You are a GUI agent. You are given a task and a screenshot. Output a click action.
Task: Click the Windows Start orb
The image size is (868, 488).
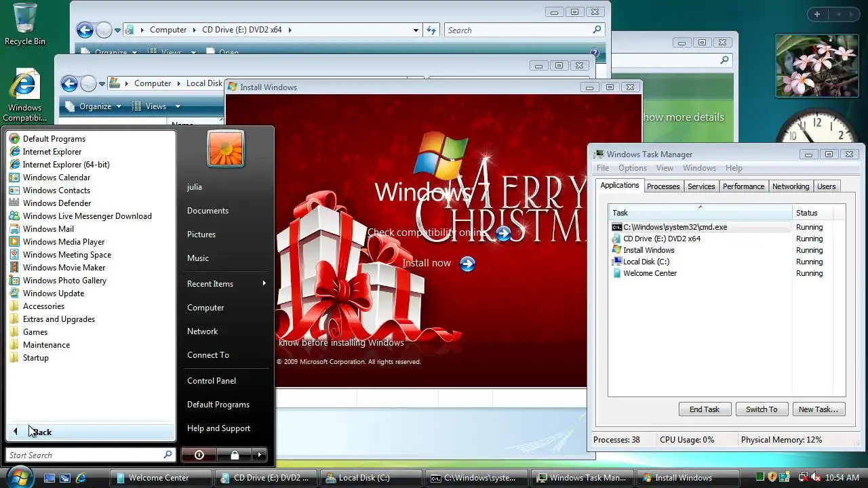click(19, 477)
